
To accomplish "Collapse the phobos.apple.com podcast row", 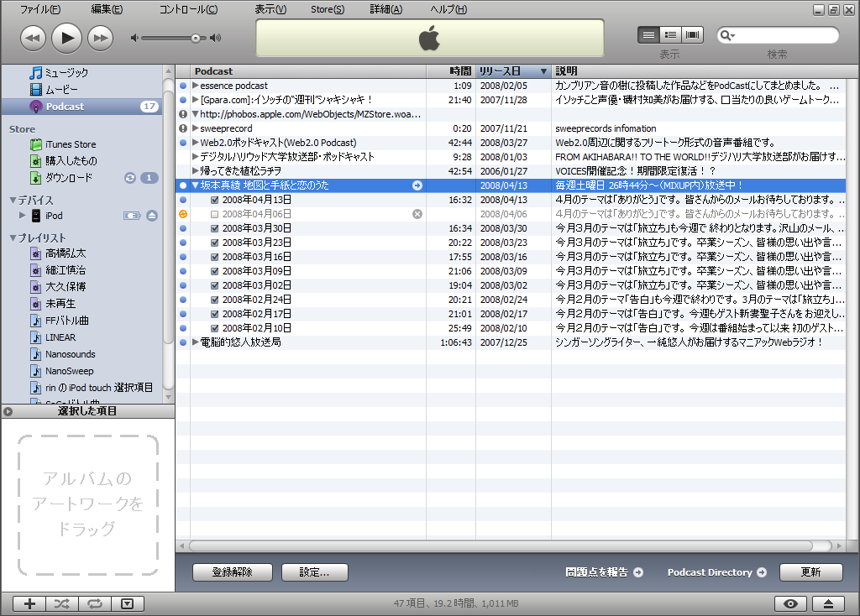I will coord(195,114).
